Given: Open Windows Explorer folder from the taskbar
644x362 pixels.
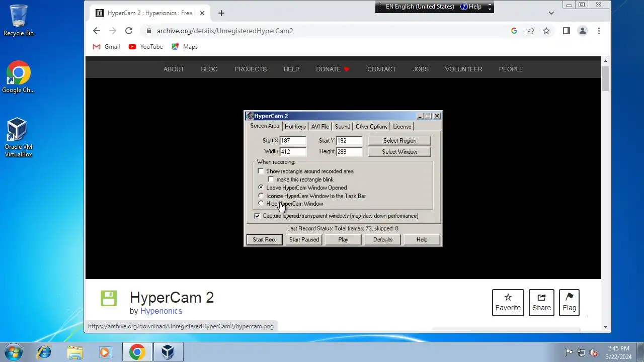Looking at the screenshot, I should [x=75, y=352].
